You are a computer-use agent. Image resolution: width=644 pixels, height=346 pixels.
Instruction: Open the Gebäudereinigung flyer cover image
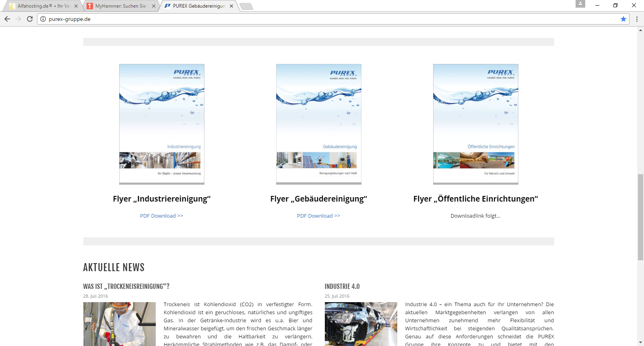click(319, 124)
